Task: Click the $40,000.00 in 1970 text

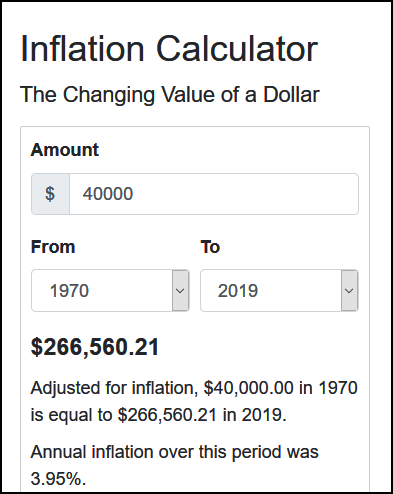Action: [x=281, y=388]
